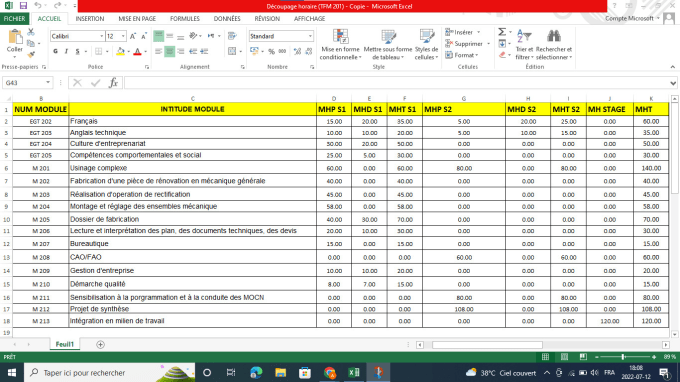Click the fill down icon
Viewport: 680px width, 382px height.
(502, 43)
